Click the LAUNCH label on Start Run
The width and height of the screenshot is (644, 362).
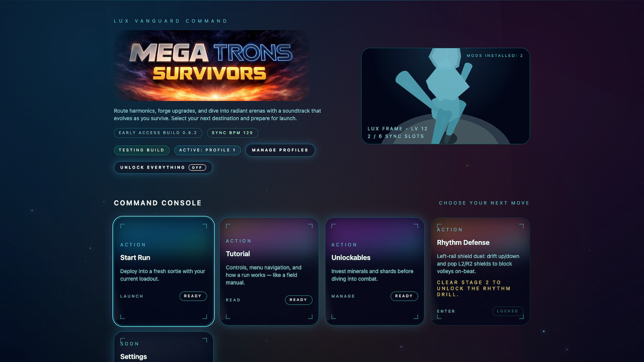click(132, 296)
